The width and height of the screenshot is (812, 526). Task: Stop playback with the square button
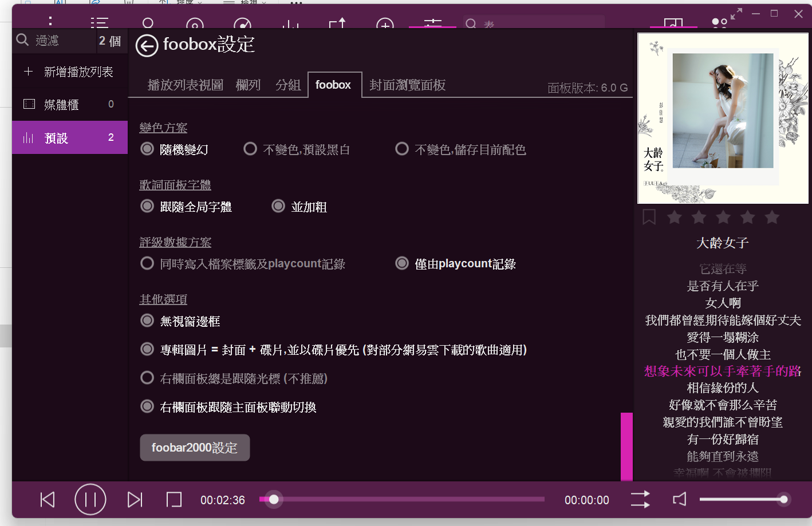click(x=174, y=500)
